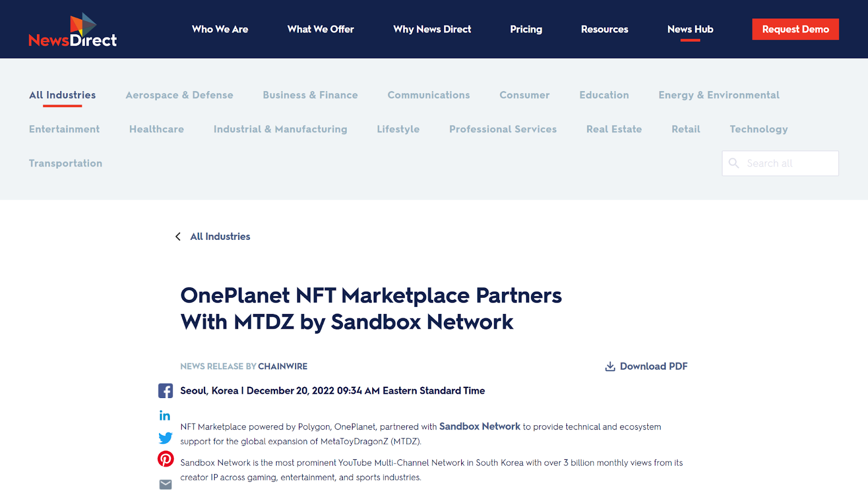Share article via email icon
868x493 pixels.
click(165, 484)
